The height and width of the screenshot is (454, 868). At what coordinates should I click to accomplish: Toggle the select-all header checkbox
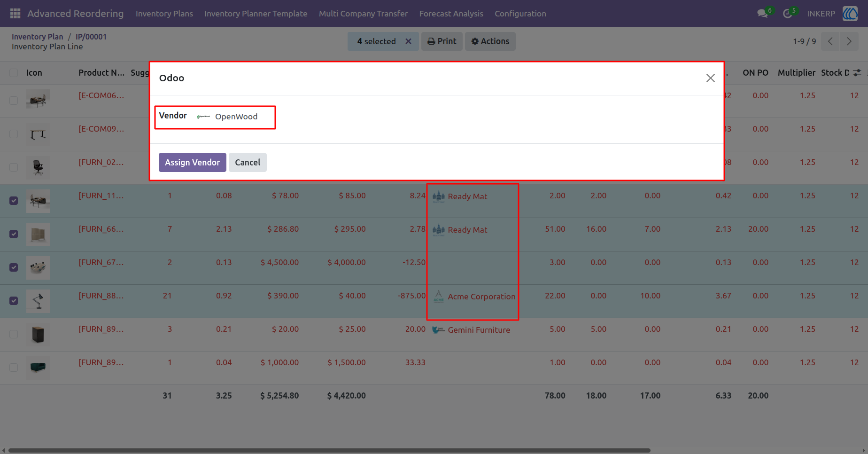coord(14,73)
